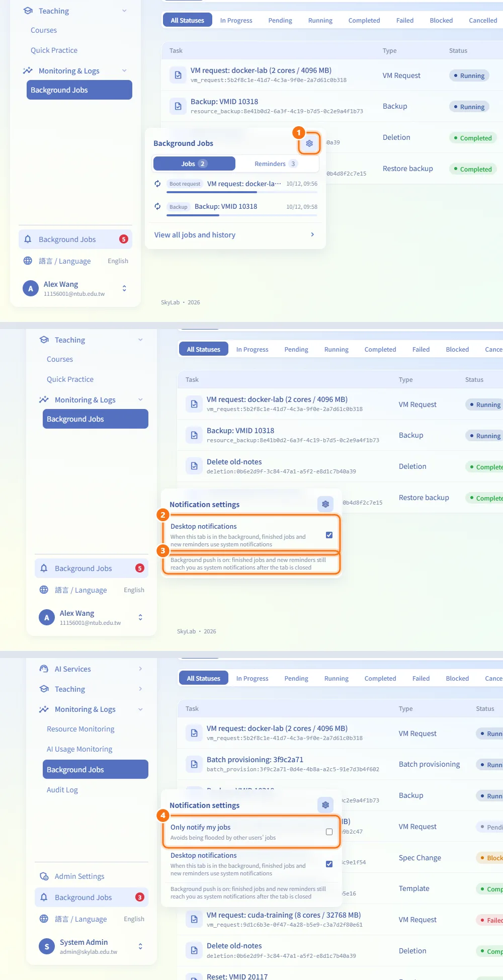Open the Resource Monitoring page
The width and height of the screenshot is (503, 980).
80,729
